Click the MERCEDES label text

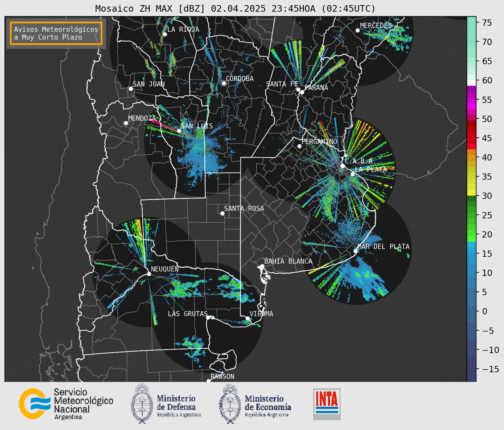point(376,25)
